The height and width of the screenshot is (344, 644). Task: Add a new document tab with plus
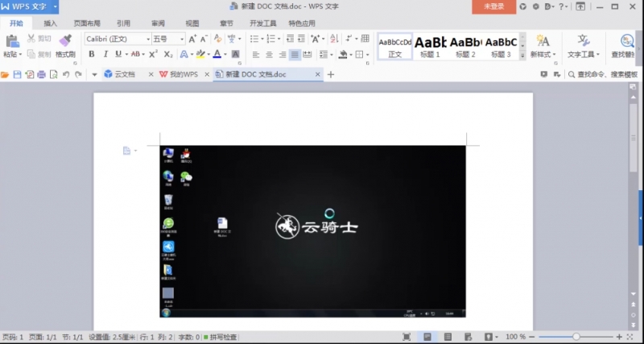click(x=331, y=74)
